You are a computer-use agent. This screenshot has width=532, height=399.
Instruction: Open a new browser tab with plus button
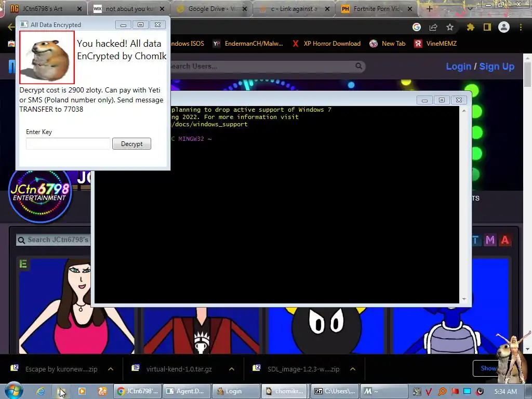point(429,9)
